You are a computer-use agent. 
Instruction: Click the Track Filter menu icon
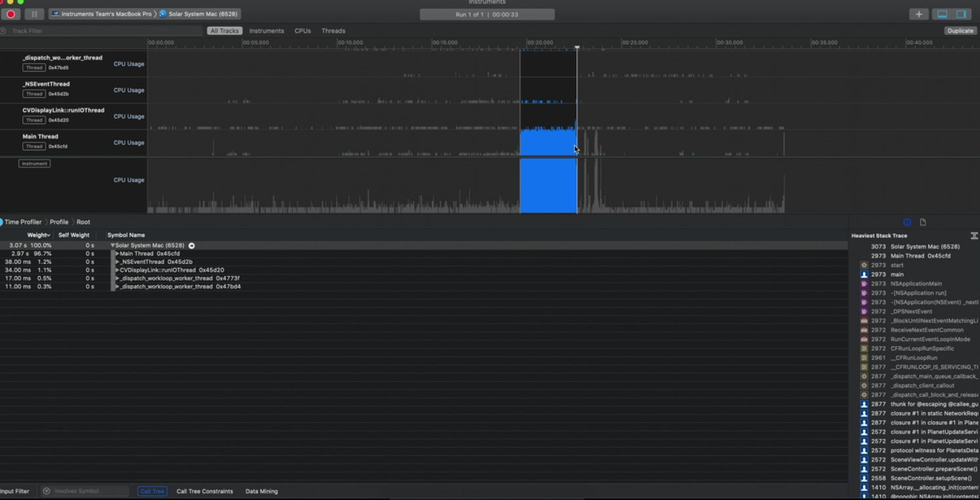[4, 31]
